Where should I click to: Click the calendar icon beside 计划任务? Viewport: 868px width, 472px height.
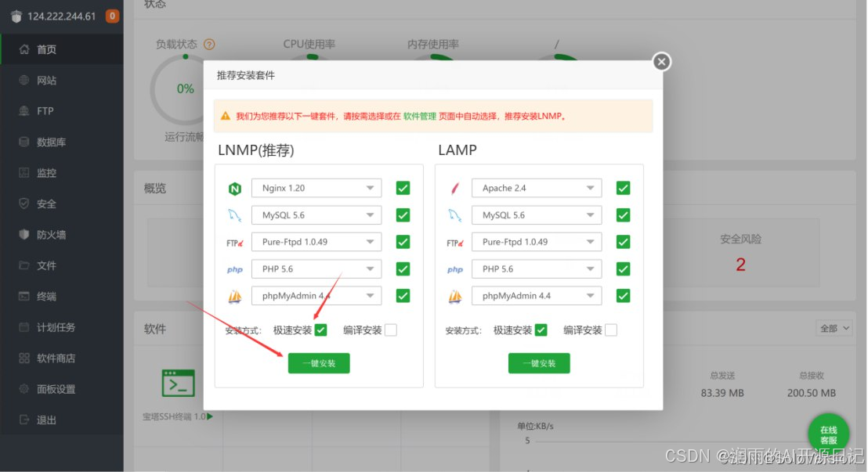click(24, 327)
